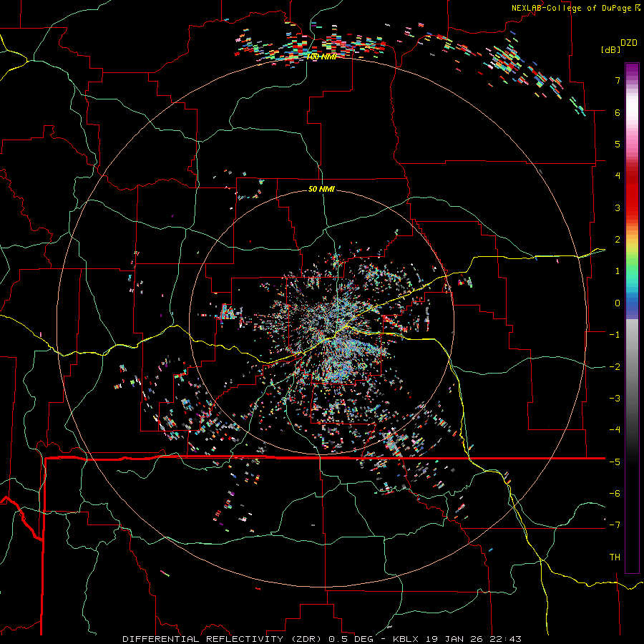Viewport: 644px width, 644px height.
Task: Pick the -7 tick label on legend
Action: pyautogui.click(x=615, y=525)
